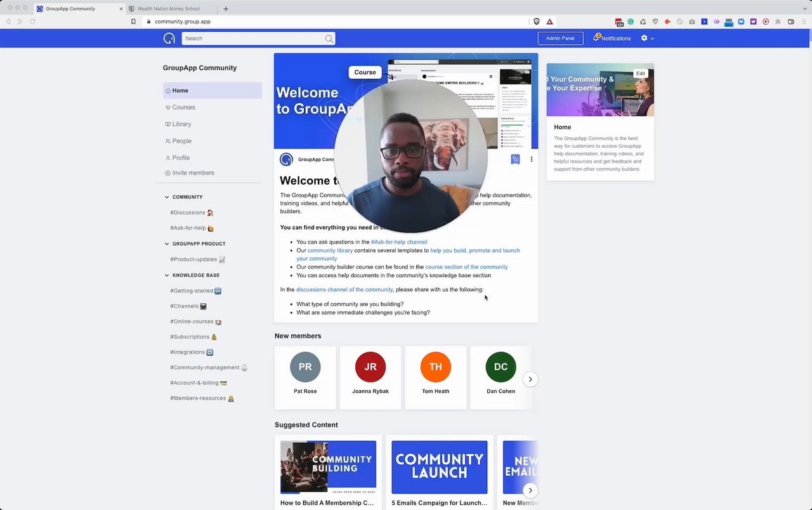
Task: Click the GroupApp post author avatar
Action: pyautogui.click(x=286, y=159)
